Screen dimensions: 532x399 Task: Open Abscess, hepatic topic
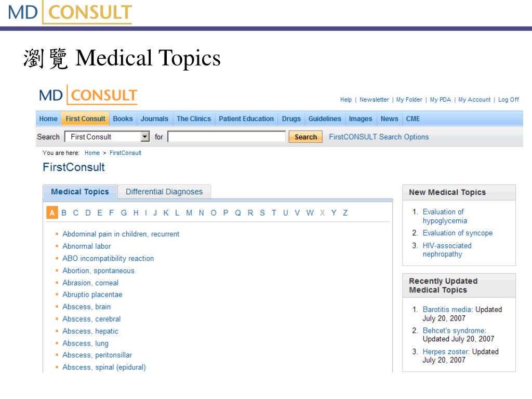(90, 331)
